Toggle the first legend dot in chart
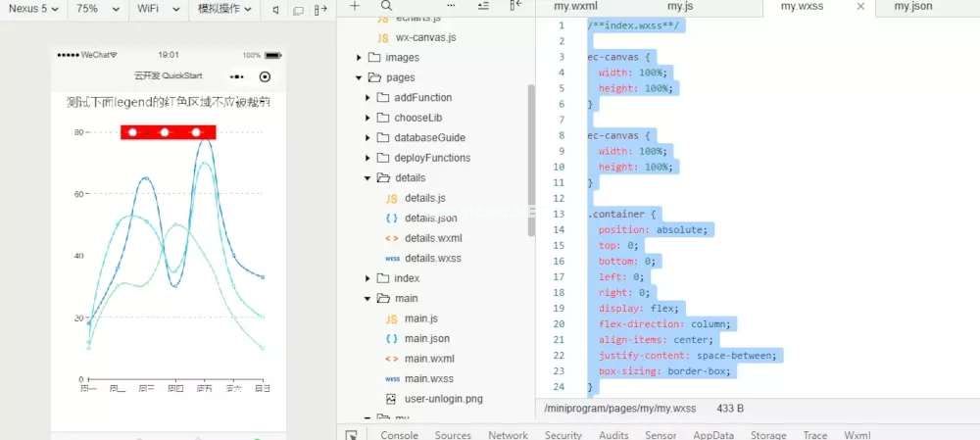 click(131, 132)
